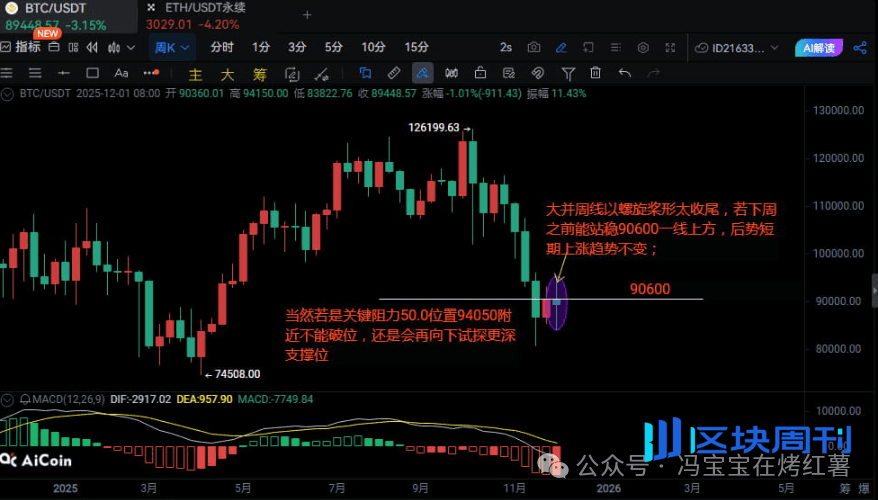Click the right side panel expand handle
Viewport: 878px width, 500px height.
coord(874,291)
